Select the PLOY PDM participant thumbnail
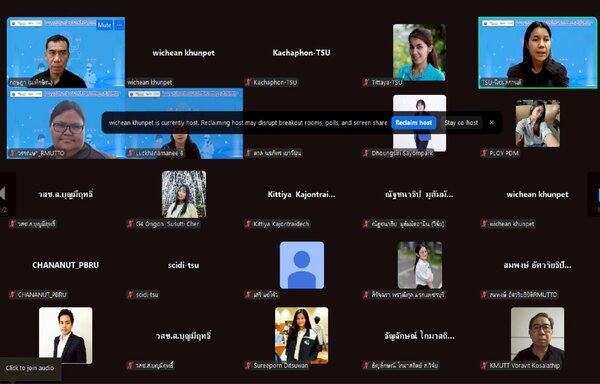This screenshot has height=384, width=600. (x=538, y=124)
